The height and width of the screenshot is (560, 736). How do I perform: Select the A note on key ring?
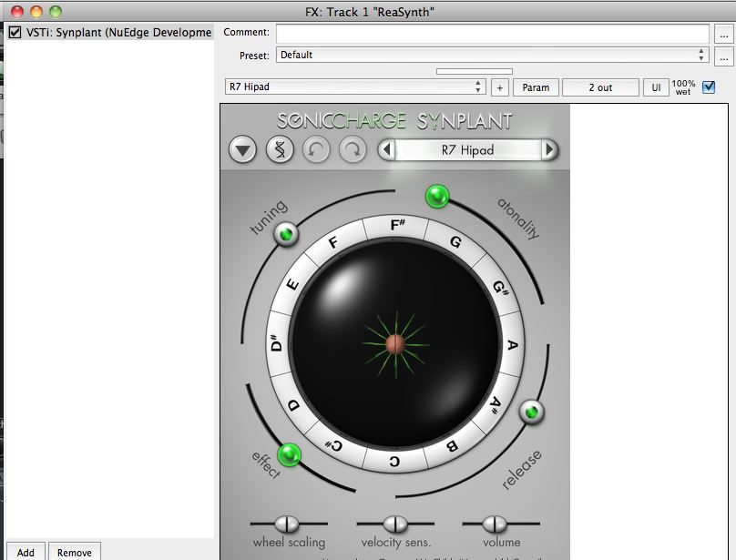(512, 345)
